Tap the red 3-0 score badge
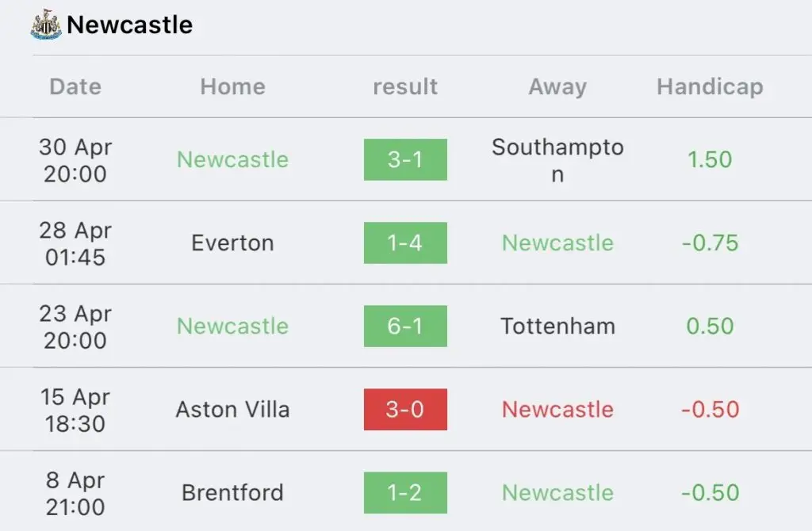The width and height of the screenshot is (812, 531). pyautogui.click(x=405, y=410)
